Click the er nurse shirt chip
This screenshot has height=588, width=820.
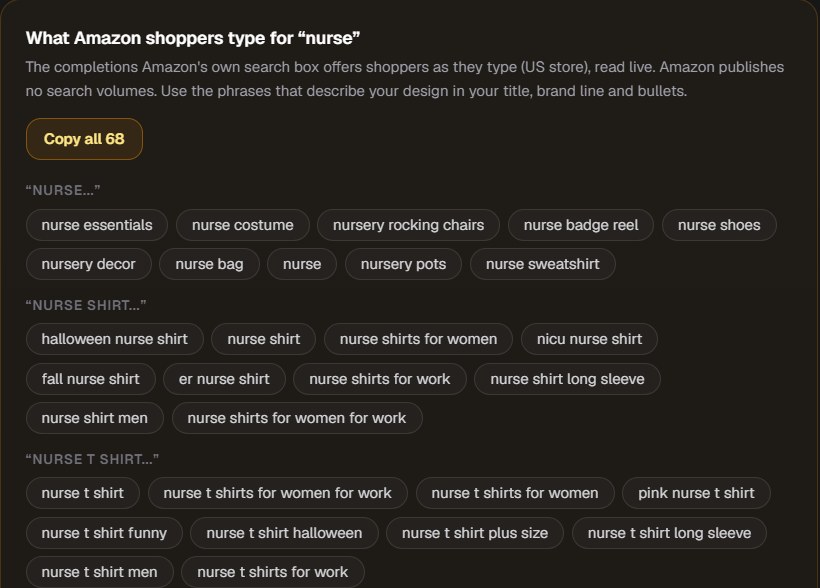pos(224,379)
